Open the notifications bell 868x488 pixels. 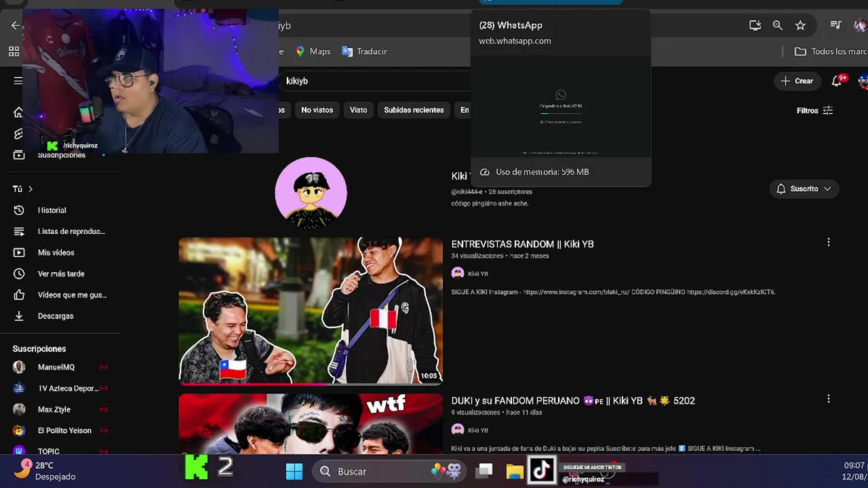(x=837, y=81)
